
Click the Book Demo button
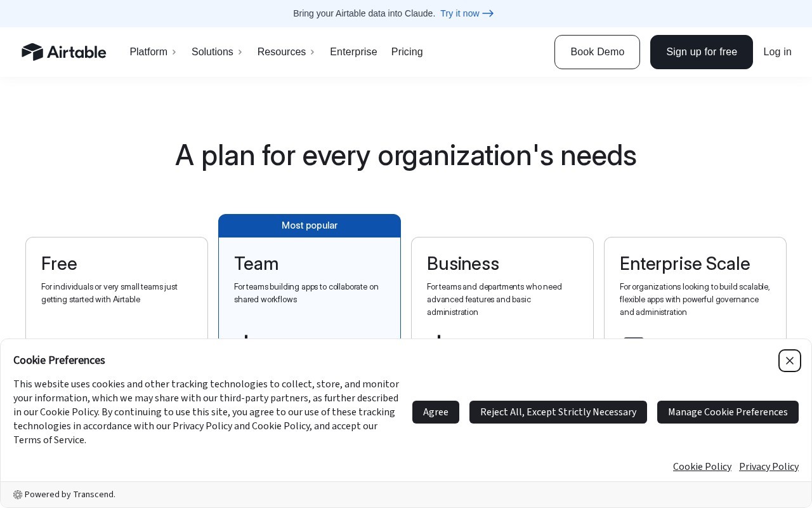pos(597,52)
